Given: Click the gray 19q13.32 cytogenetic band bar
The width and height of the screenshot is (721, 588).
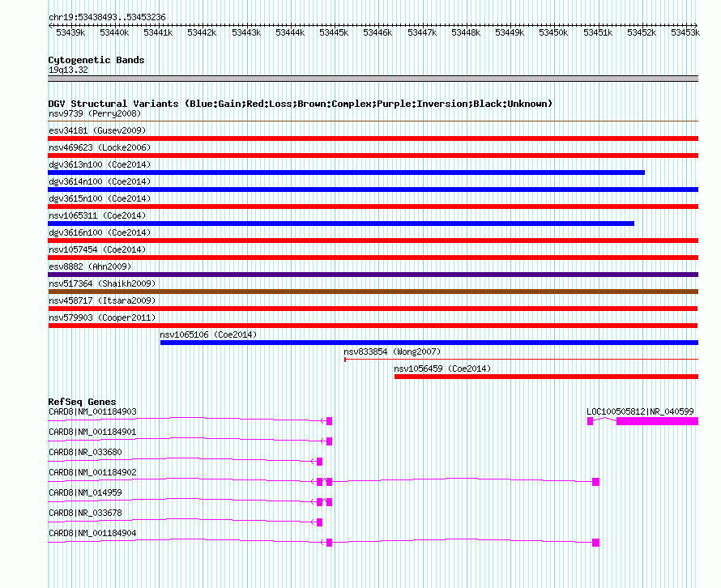Looking at the screenshot, I should click(373, 79).
